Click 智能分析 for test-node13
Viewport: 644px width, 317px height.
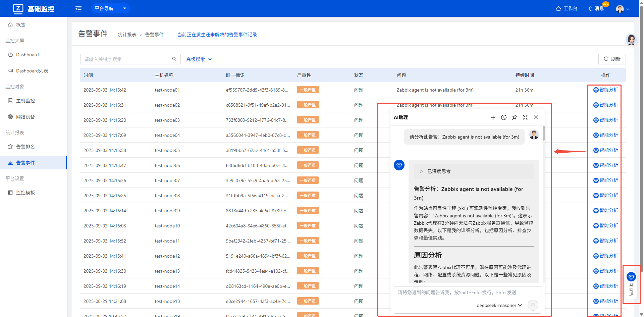pos(606,271)
